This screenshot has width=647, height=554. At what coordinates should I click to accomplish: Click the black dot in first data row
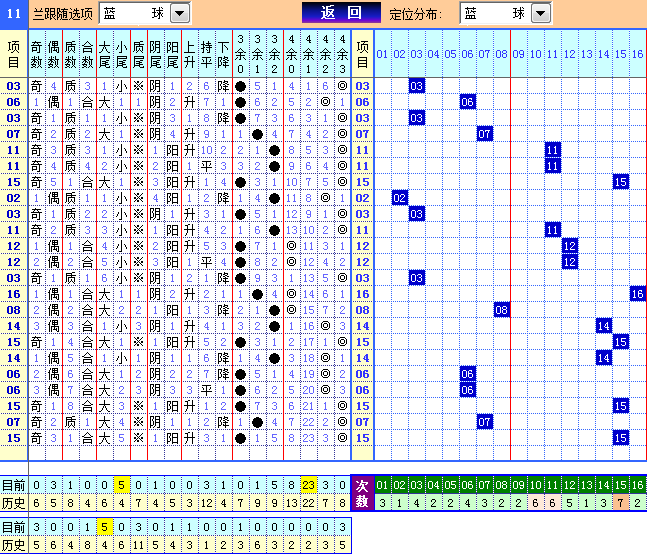coord(241,86)
